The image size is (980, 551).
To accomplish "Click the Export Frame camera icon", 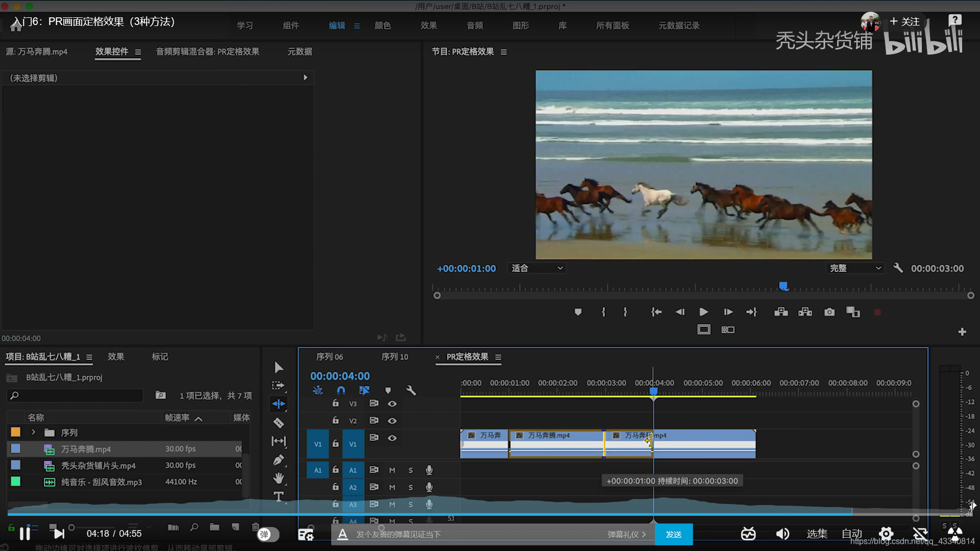I will [x=829, y=312].
